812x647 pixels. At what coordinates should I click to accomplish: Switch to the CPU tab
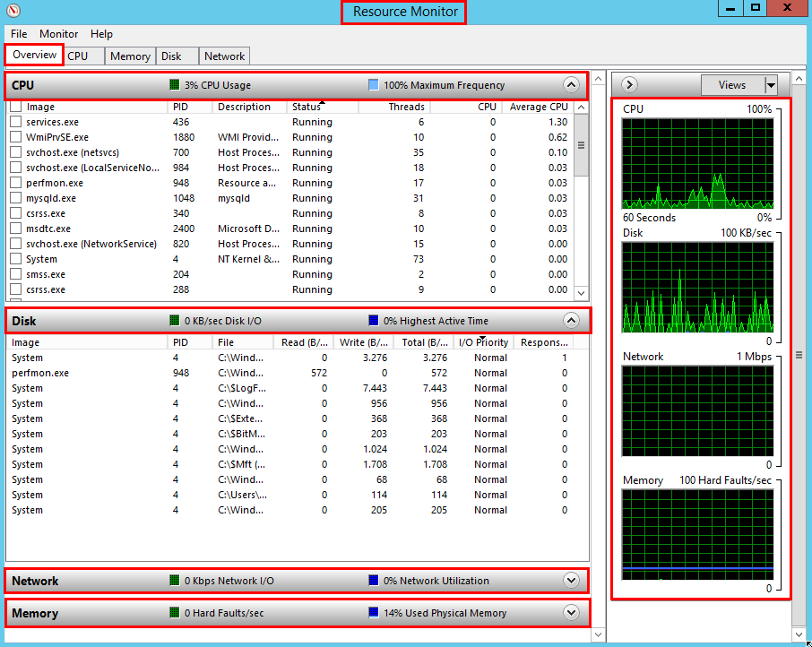click(x=83, y=56)
